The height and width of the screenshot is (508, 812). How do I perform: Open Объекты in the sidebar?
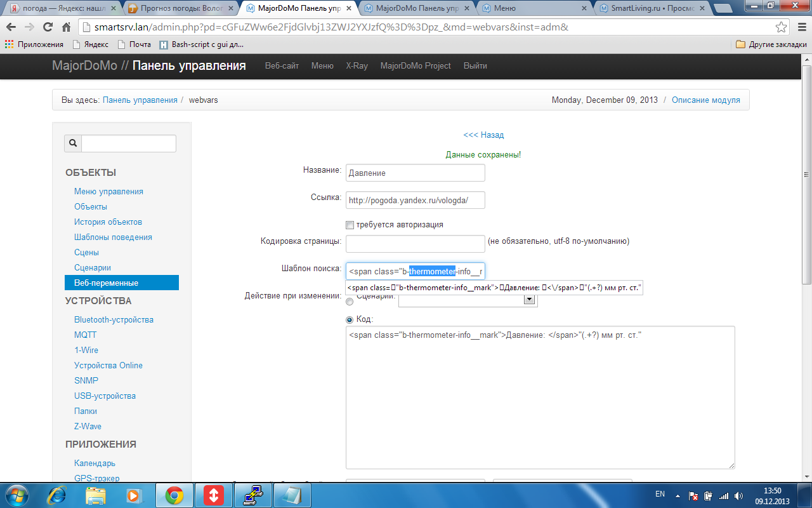91,206
